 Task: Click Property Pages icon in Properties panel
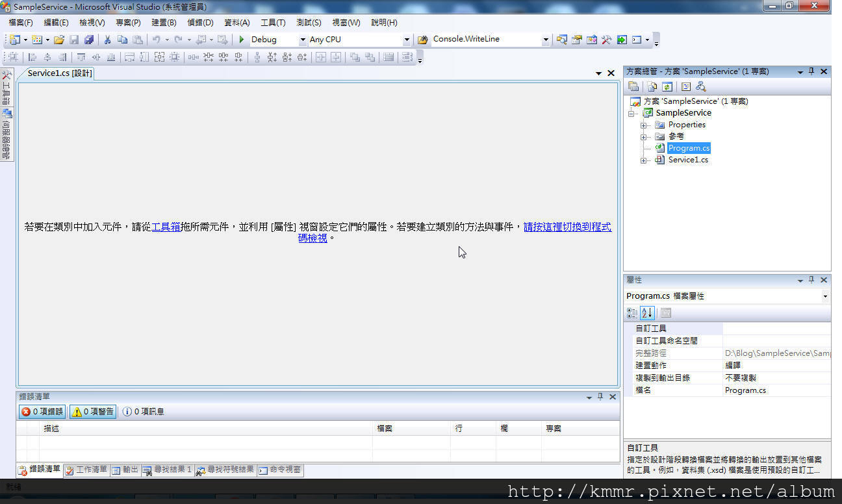(666, 312)
